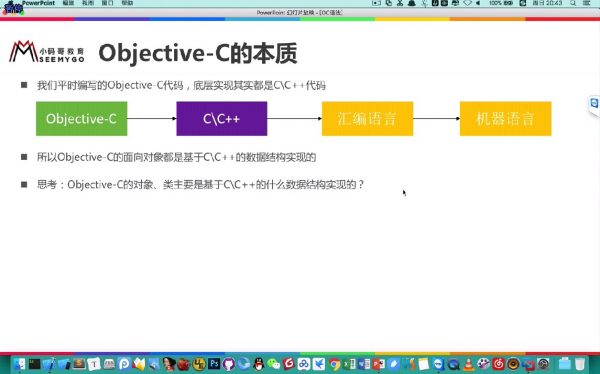Click the volume icon in menu bar
Screen dimensions: 600x374
(x=478, y=3)
